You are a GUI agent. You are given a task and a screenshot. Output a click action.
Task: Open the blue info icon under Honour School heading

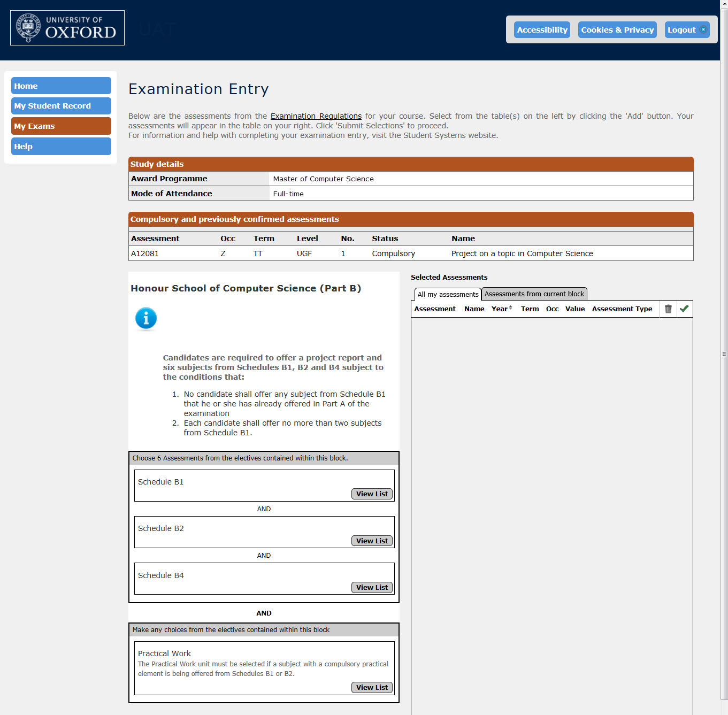tap(146, 318)
